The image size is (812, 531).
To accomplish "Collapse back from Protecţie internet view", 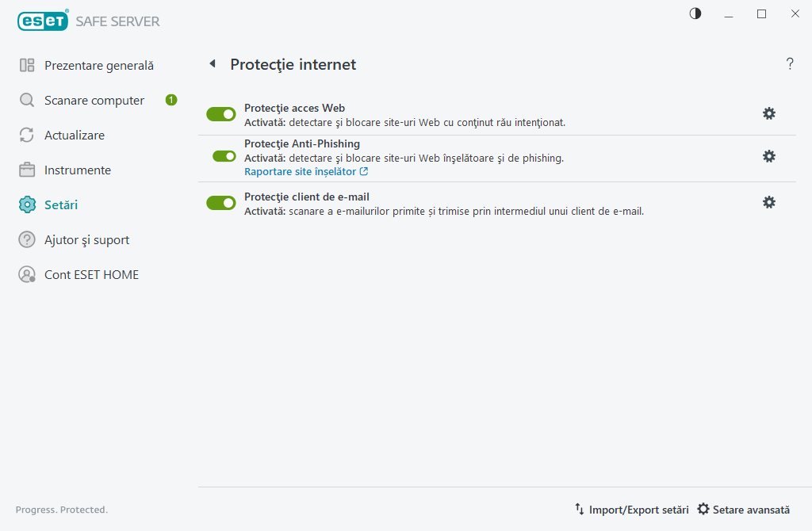I will pyautogui.click(x=212, y=64).
